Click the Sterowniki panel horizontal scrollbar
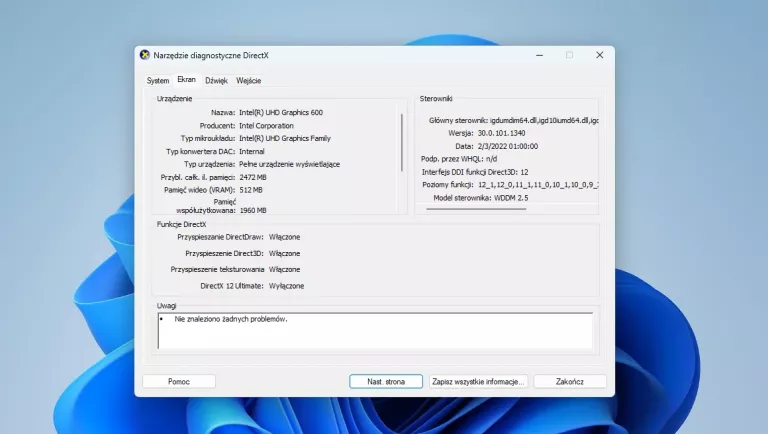The height and width of the screenshot is (434, 768). click(476, 209)
